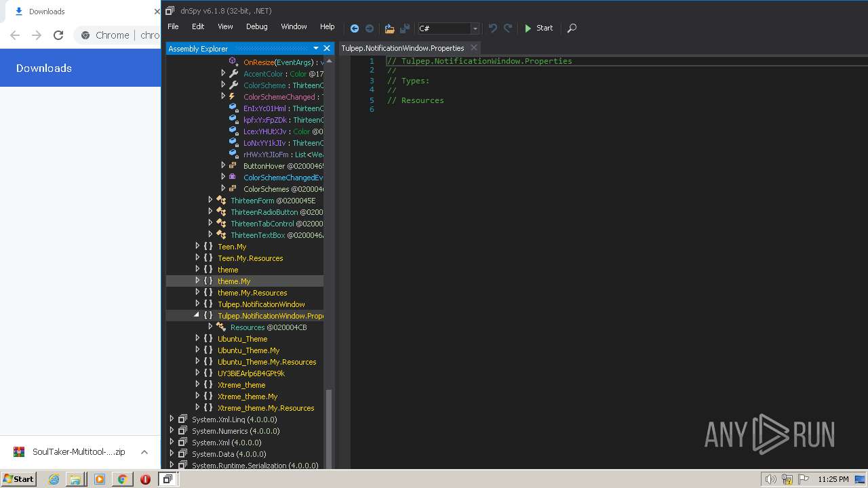This screenshot has width=868, height=488.
Task: Expand SoulTaker-Multitool zip download options chevron
Action: click(144, 452)
